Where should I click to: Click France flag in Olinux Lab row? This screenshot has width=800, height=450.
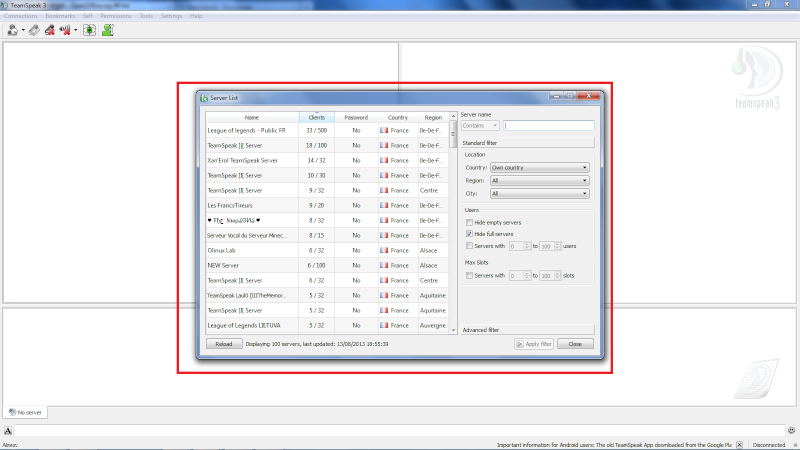[384, 251]
